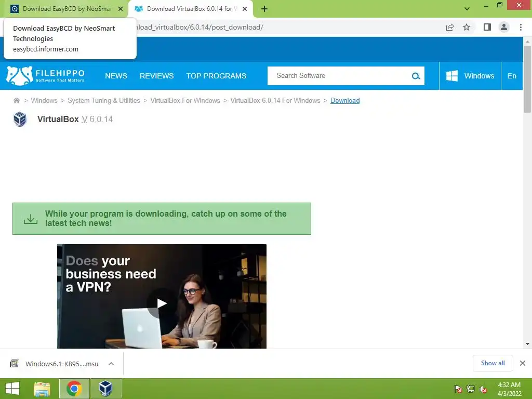Open the Windows platform selector

pos(470,76)
